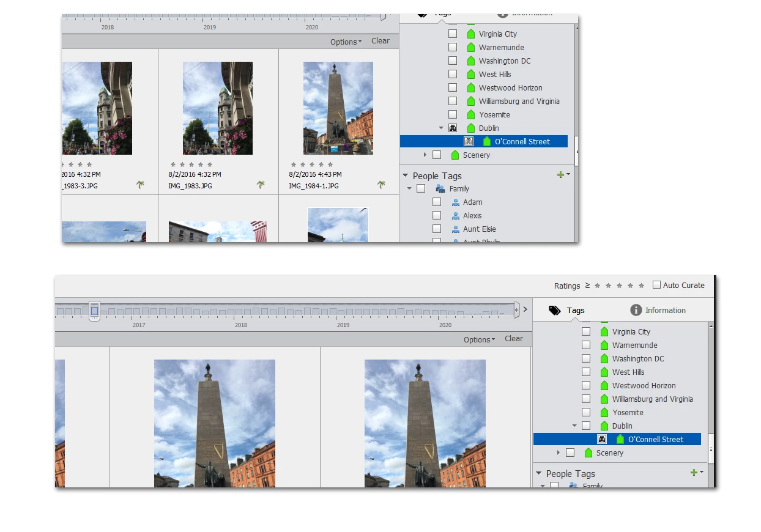Click the Ratings greater-or-equal symbol

tap(588, 286)
